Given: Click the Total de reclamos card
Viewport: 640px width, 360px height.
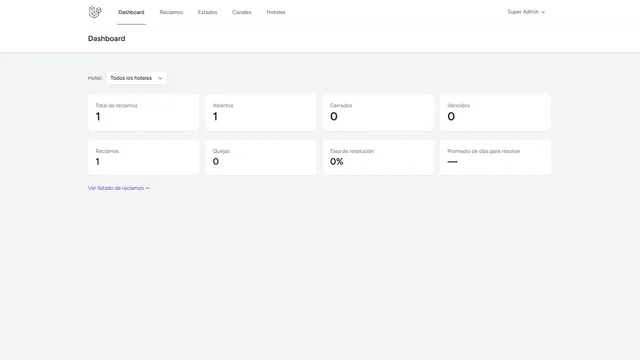Looking at the screenshot, I should (x=143, y=113).
